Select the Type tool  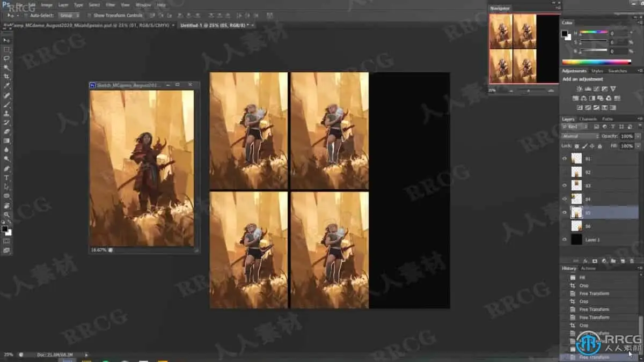click(6, 177)
